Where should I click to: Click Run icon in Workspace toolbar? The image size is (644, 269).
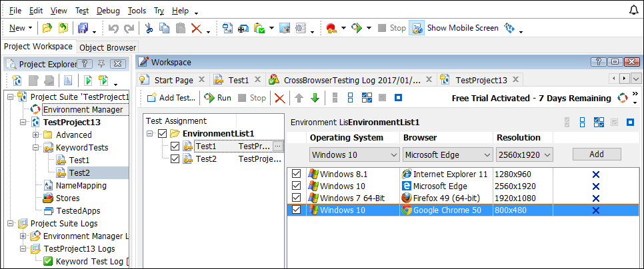[217, 98]
